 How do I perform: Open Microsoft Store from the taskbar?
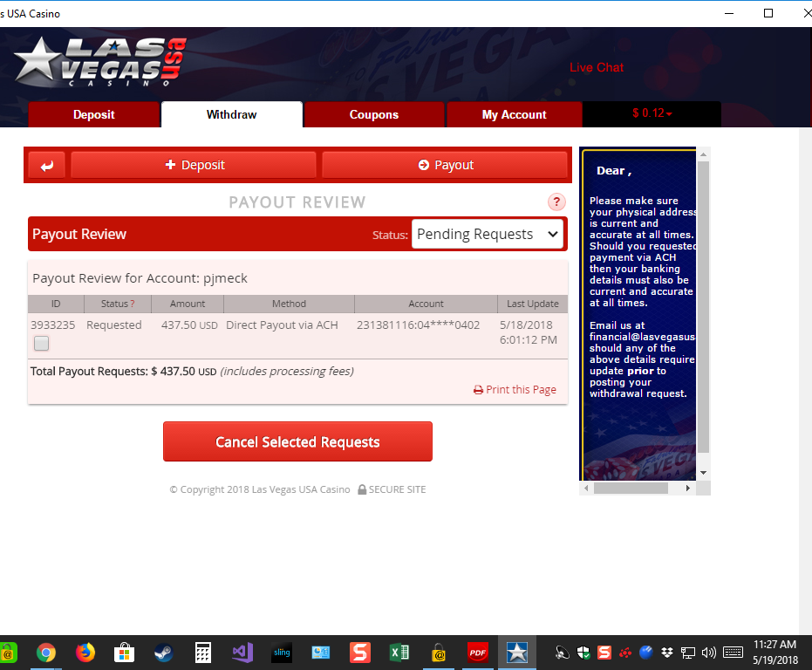(124, 653)
